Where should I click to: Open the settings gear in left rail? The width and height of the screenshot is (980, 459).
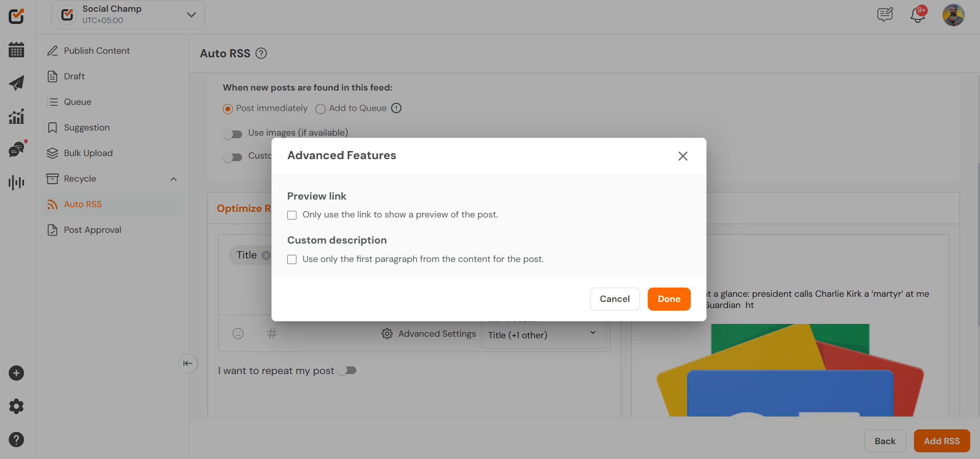16,406
